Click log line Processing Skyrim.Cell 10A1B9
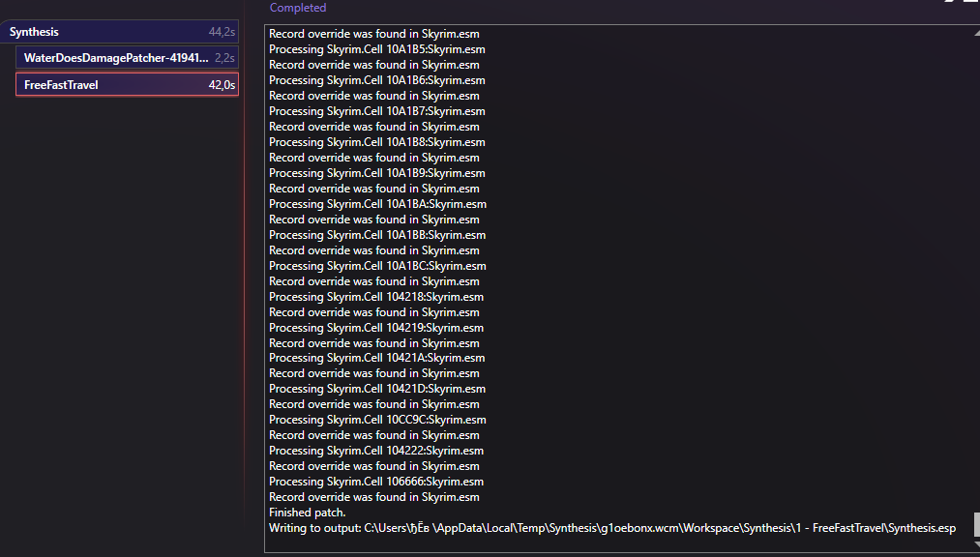The image size is (980, 557). coord(377,173)
